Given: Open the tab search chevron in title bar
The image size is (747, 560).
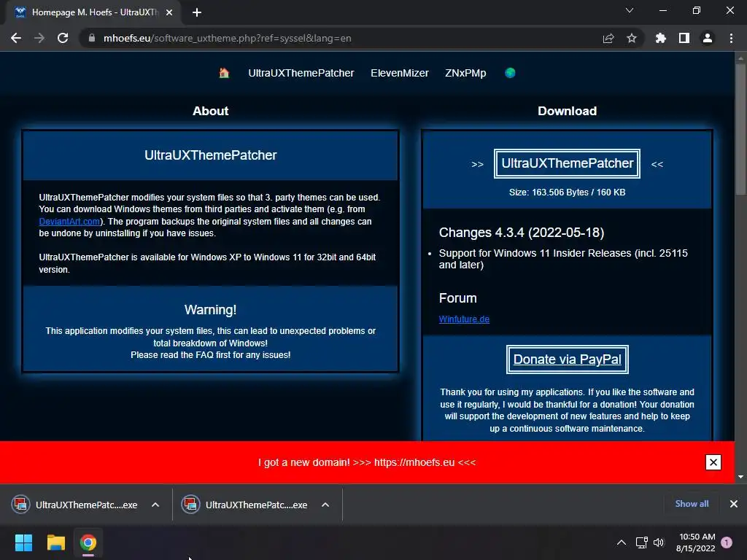Looking at the screenshot, I should (630, 10).
